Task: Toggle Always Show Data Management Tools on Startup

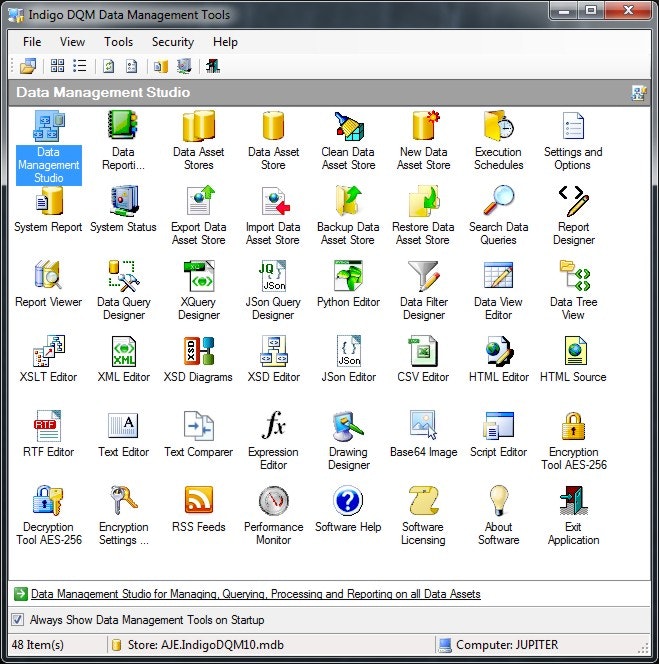Action: [17, 620]
